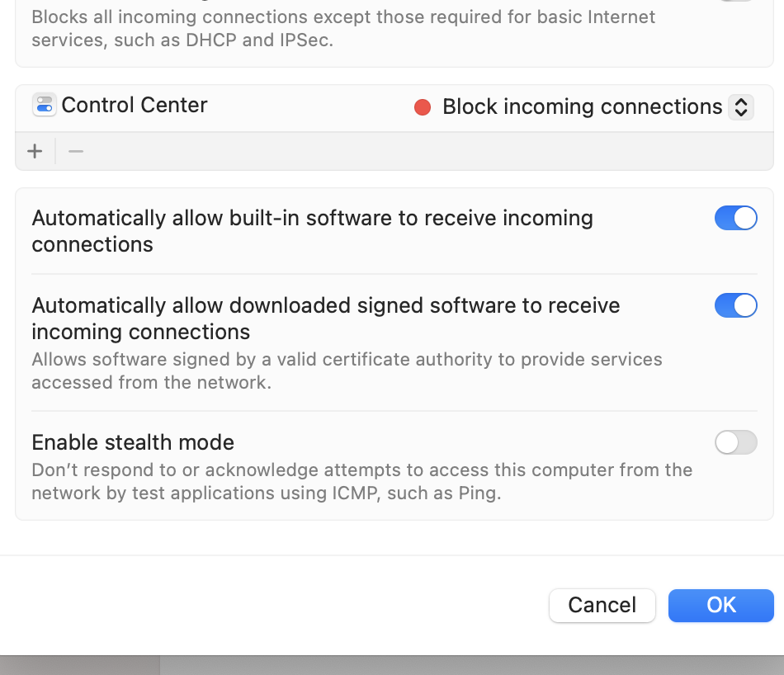Select the Control Center row label

[x=135, y=106]
